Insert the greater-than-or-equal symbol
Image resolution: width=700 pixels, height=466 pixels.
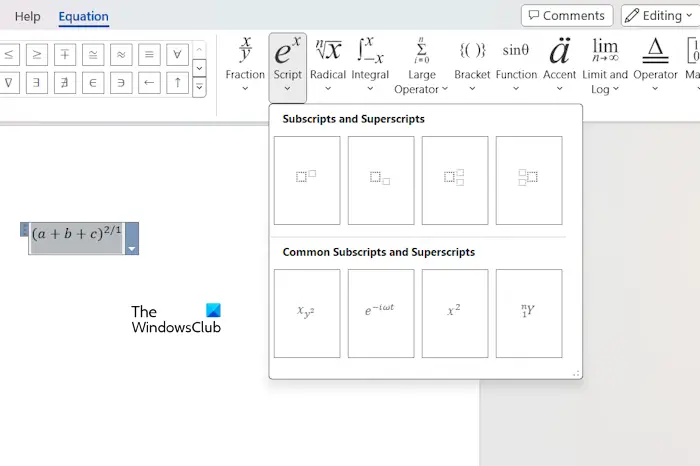point(37,54)
